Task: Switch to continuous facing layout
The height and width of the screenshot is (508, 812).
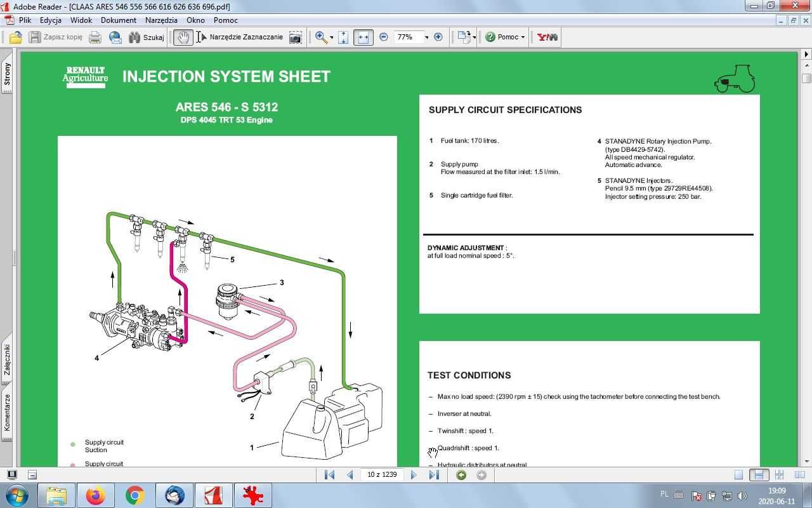Action: pyautogui.click(x=780, y=475)
